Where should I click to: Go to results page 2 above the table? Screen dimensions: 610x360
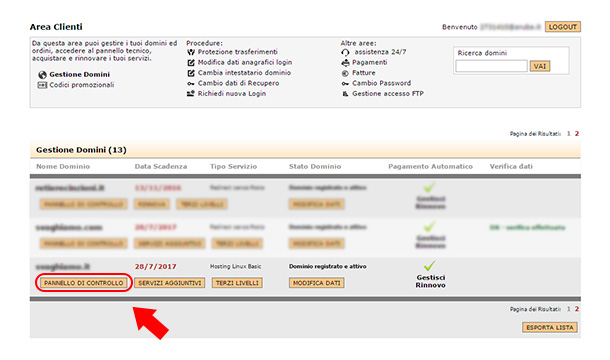point(577,134)
